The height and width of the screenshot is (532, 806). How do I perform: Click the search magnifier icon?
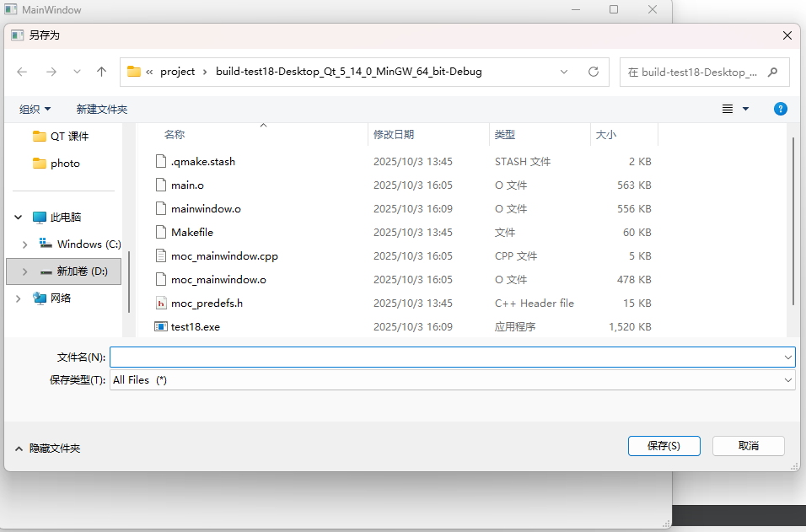click(x=772, y=72)
